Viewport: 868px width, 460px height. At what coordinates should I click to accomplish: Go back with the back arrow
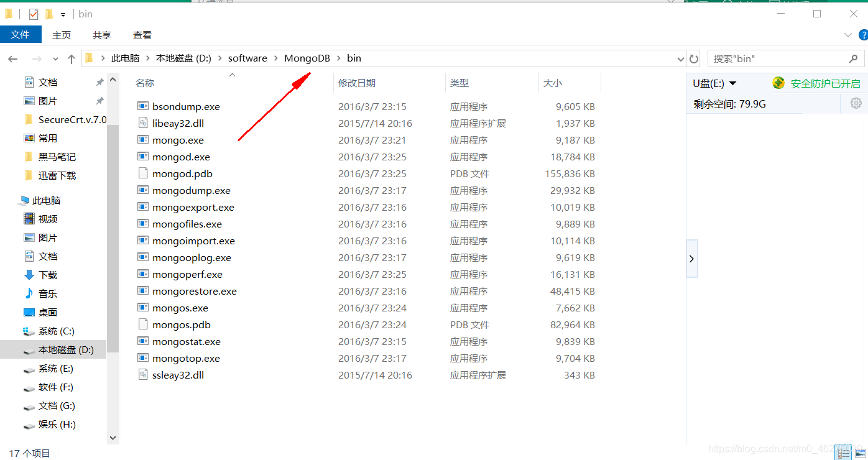pos(13,59)
